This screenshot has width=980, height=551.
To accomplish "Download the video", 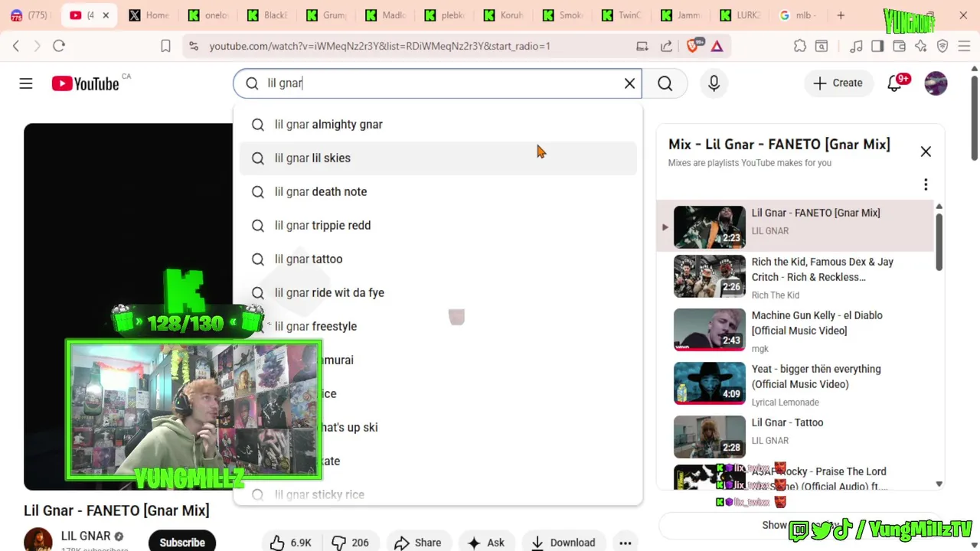I will [563, 543].
